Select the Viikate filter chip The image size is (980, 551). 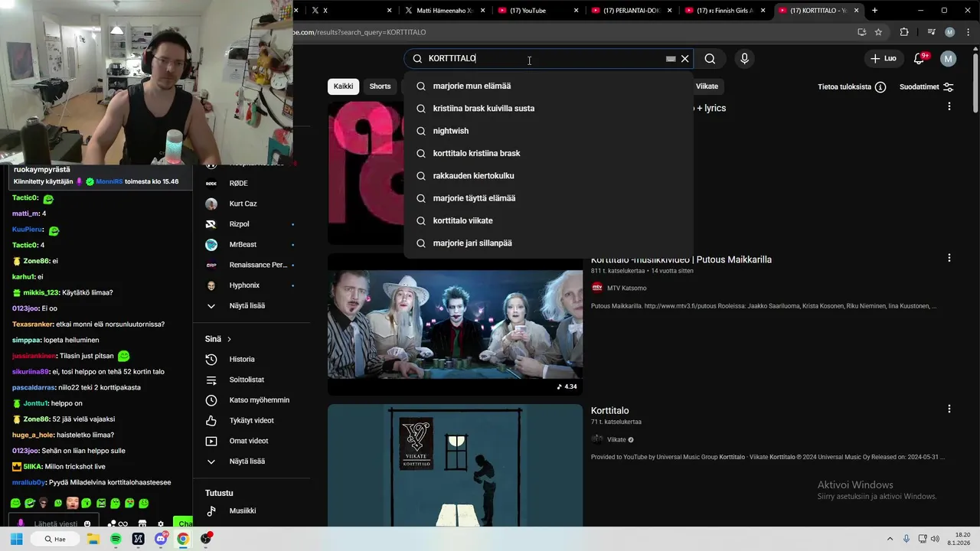(707, 86)
